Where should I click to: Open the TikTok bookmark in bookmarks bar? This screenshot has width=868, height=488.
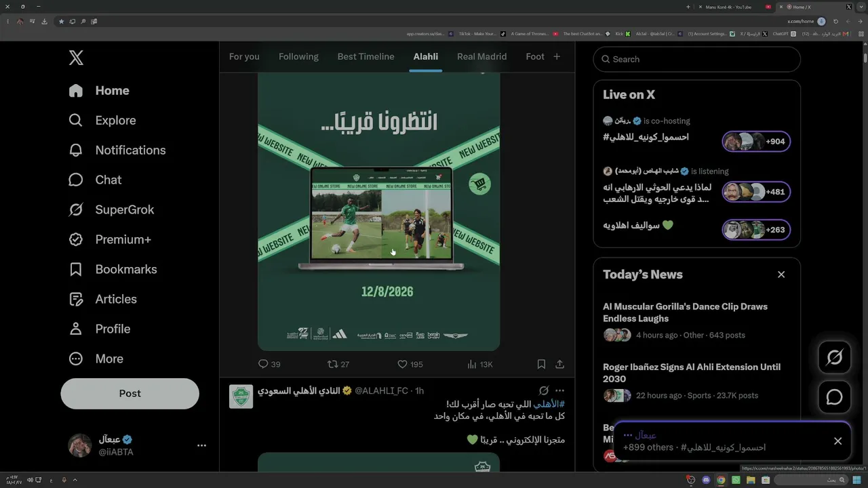click(482, 33)
